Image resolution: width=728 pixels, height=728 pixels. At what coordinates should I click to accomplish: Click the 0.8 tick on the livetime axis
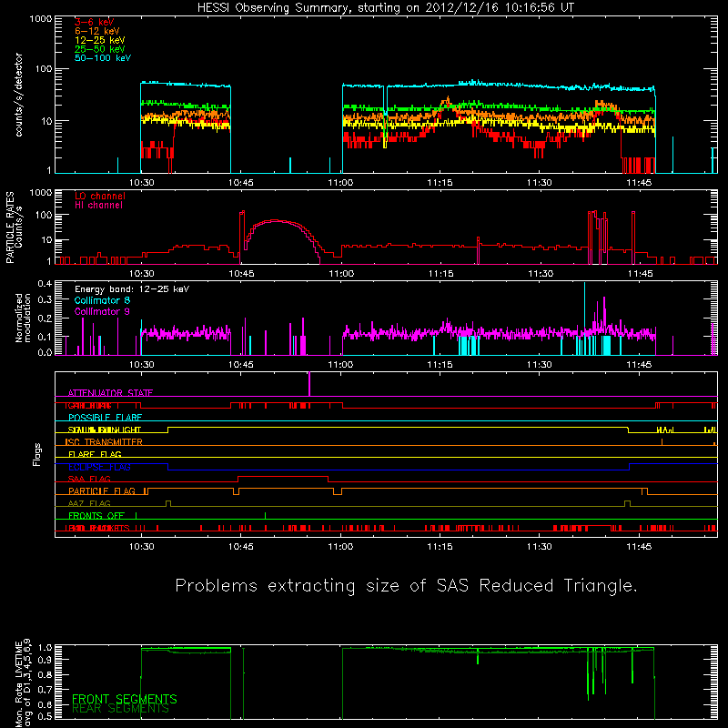(45, 675)
